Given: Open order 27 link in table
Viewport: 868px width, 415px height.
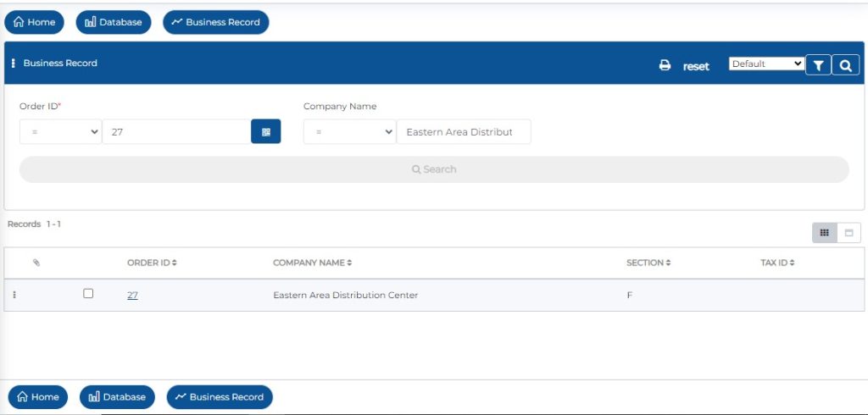Looking at the screenshot, I should click(x=132, y=296).
